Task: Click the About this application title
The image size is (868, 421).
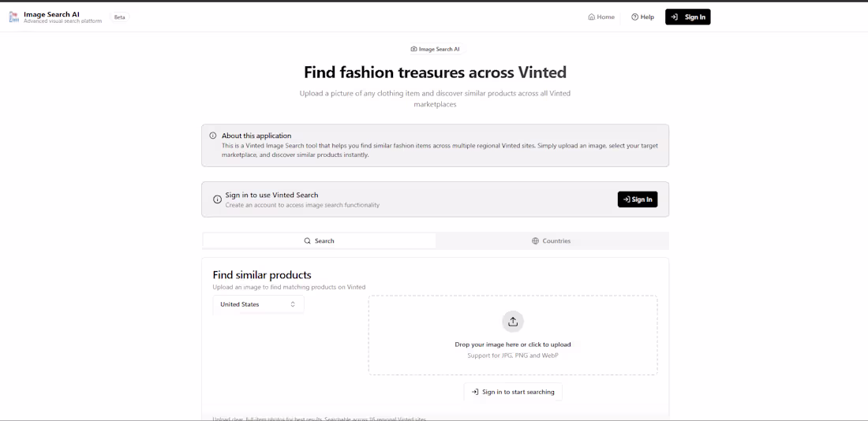Action: coord(256,136)
